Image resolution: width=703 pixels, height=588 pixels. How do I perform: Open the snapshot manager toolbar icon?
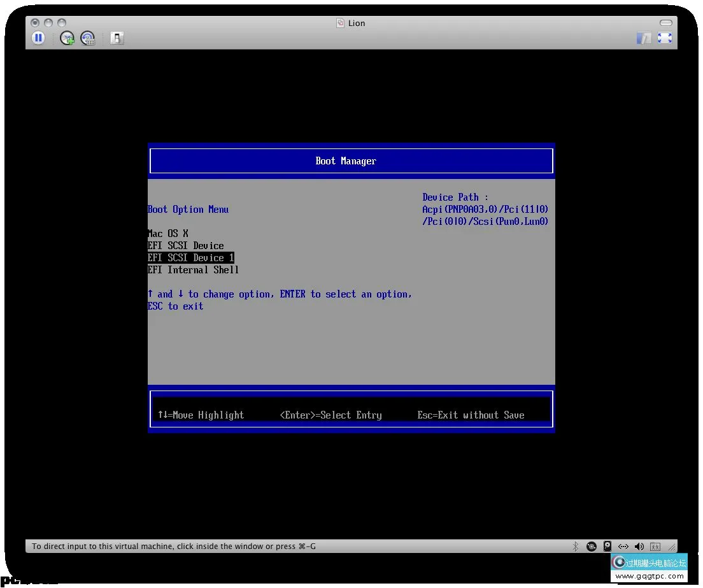click(87, 38)
